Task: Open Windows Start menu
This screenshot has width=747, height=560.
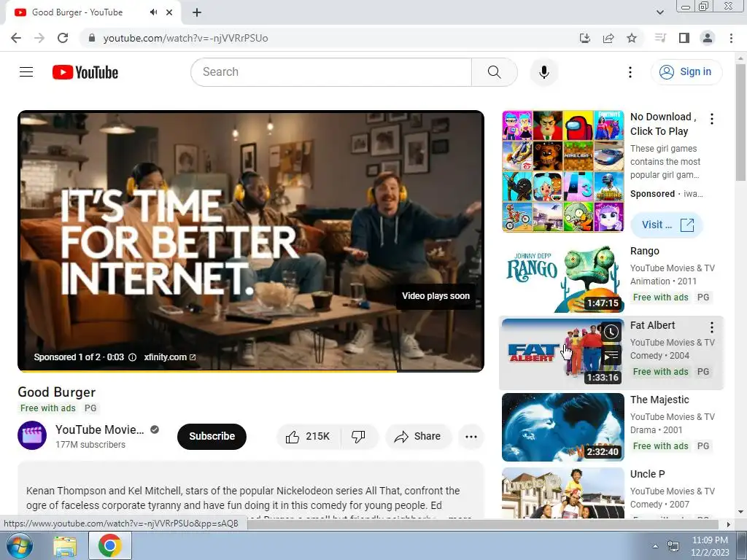Action: [18, 546]
